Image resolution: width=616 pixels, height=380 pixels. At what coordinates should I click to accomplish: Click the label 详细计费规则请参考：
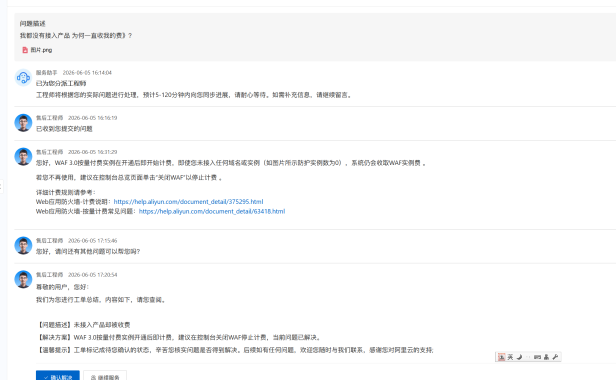coord(66,192)
